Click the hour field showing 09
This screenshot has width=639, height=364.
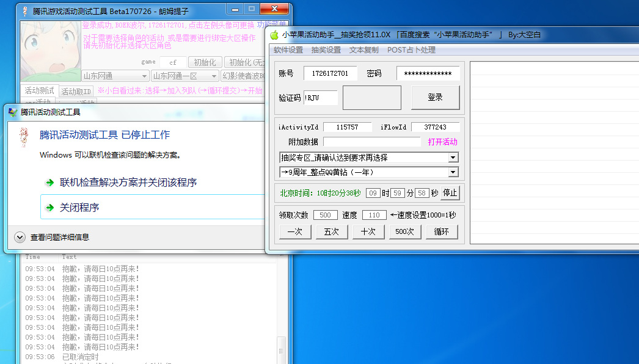[373, 193]
